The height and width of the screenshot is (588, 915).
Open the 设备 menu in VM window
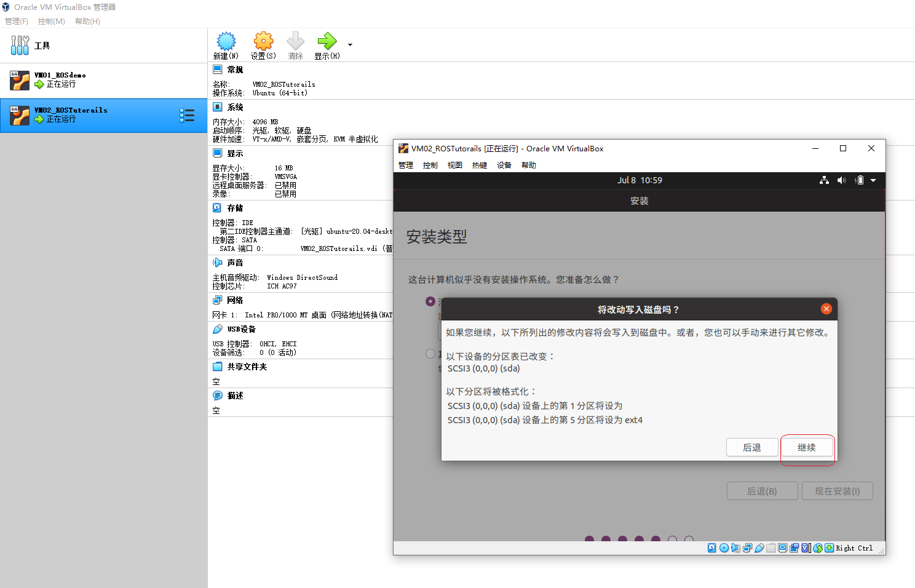tap(504, 164)
